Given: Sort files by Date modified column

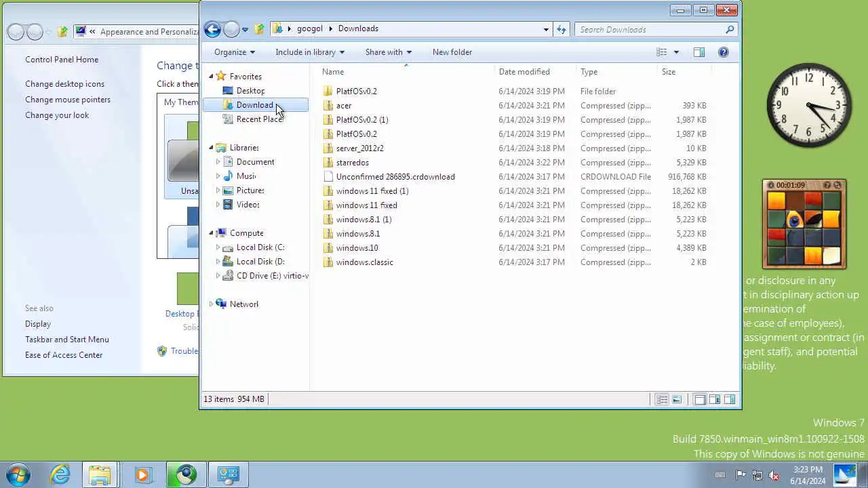Looking at the screenshot, I should (535, 72).
